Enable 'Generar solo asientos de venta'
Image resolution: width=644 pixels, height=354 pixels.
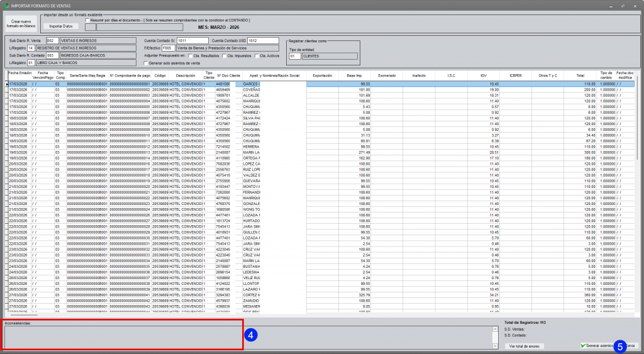[x=146, y=64]
